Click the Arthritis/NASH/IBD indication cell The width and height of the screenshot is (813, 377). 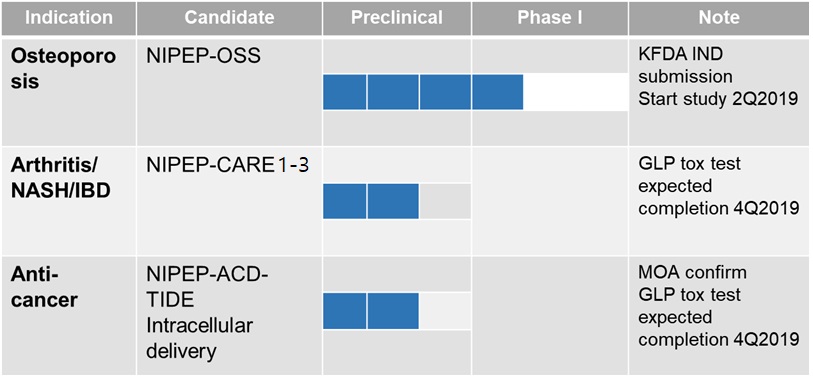coord(68,201)
